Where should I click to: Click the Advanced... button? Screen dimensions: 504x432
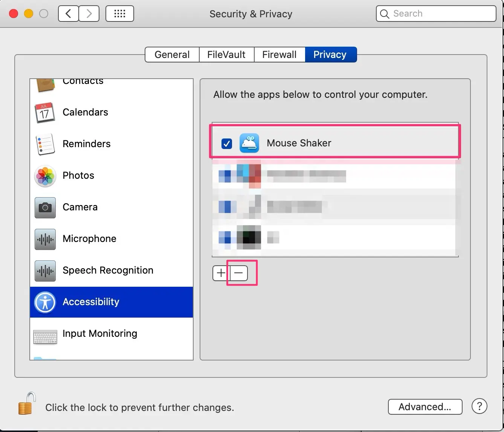click(x=425, y=407)
